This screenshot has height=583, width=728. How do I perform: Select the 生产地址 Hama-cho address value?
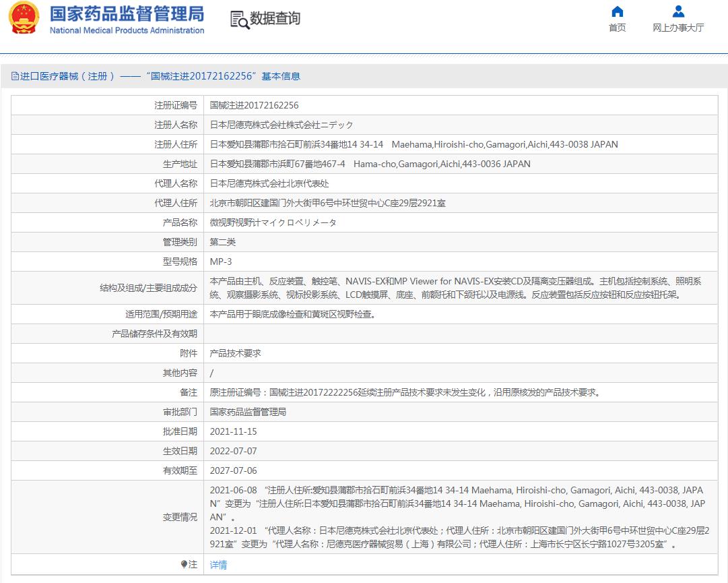point(370,164)
